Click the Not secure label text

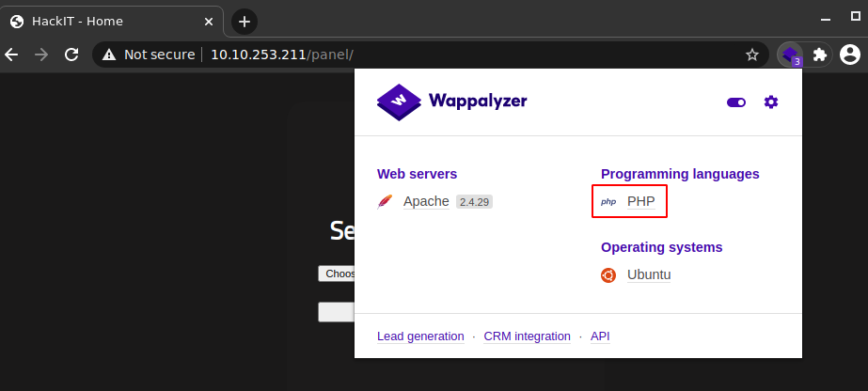pyautogui.click(x=160, y=55)
